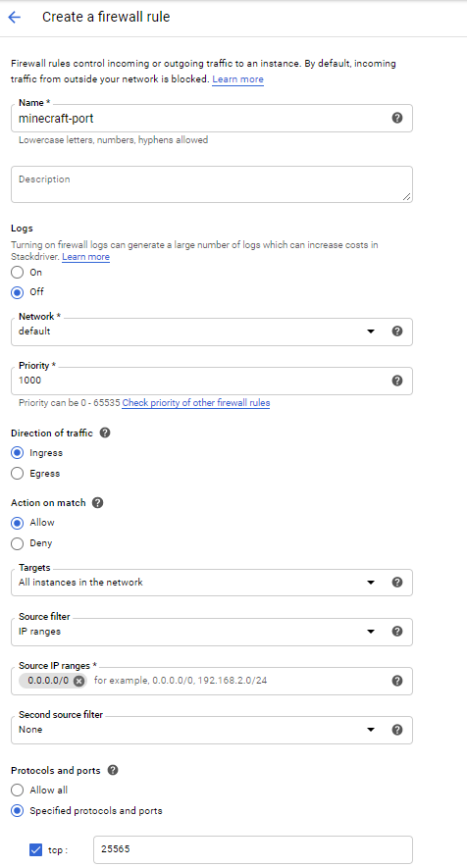Viewport: 467px width, 868px height.
Task: Select Allow all protocols and ports
Action: (x=18, y=790)
